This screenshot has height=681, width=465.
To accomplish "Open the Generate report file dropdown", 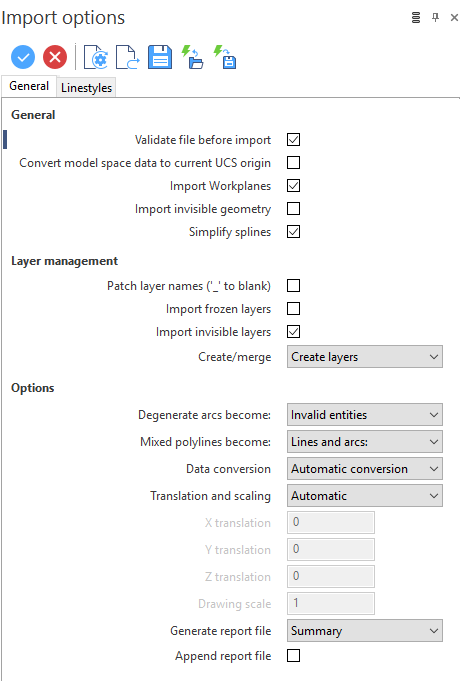I will point(365,631).
